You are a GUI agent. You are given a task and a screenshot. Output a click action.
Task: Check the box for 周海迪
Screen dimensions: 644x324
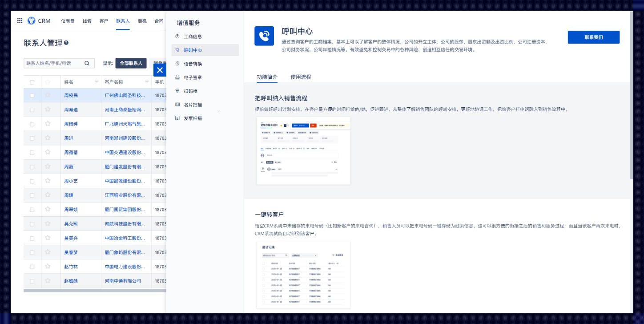[32, 110]
